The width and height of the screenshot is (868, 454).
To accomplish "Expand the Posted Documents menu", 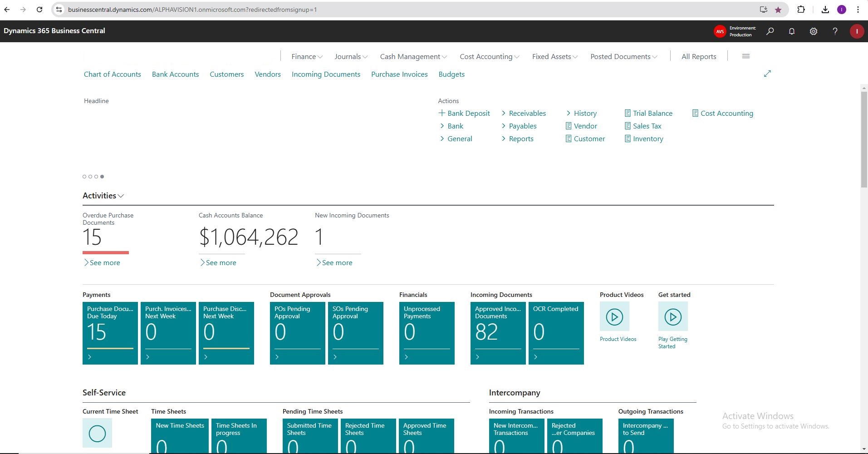I will (624, 56).
